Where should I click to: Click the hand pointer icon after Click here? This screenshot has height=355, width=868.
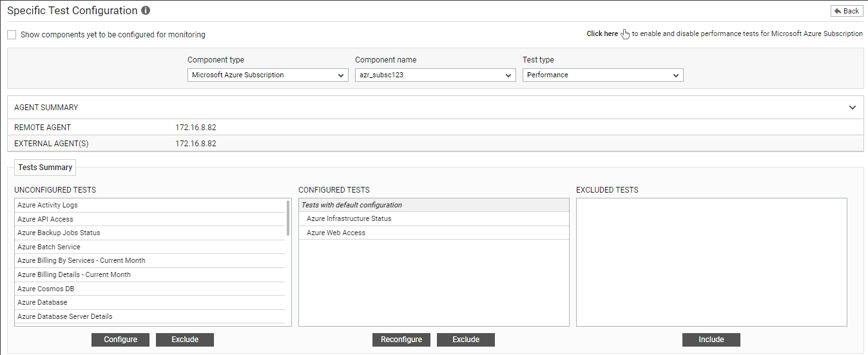tap(625, 34)
